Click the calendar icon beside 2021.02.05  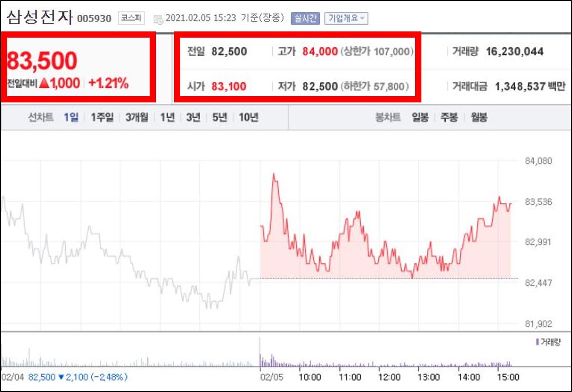(x=158, y=19)
